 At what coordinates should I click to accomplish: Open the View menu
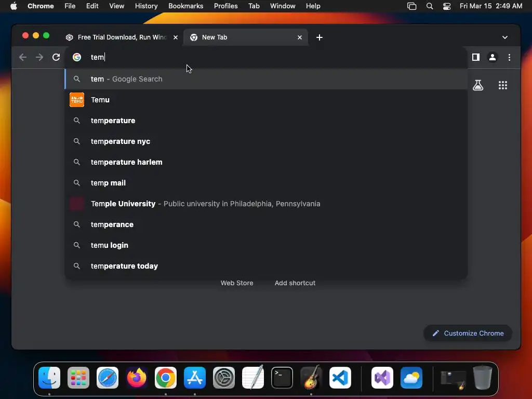click(x=117, y=6)
